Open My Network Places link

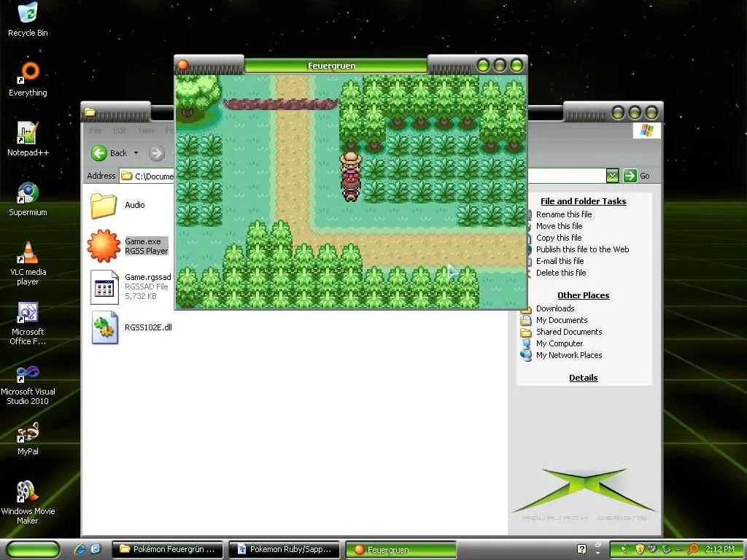point(569,355)
